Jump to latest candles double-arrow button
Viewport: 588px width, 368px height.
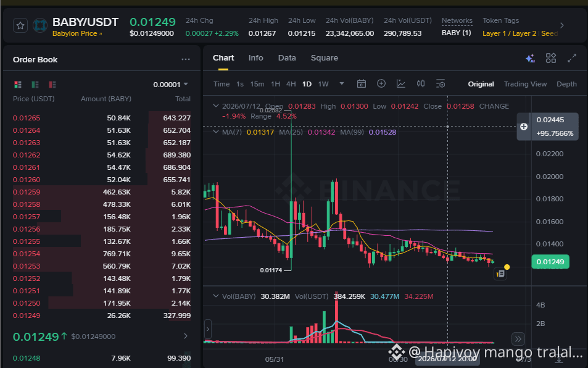click(518, 339)
